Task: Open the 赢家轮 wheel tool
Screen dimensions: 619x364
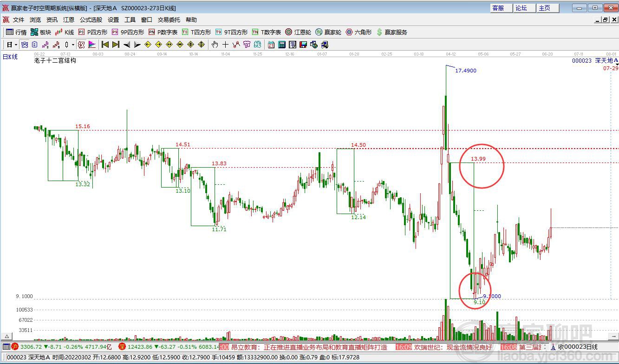Action: 328,32
